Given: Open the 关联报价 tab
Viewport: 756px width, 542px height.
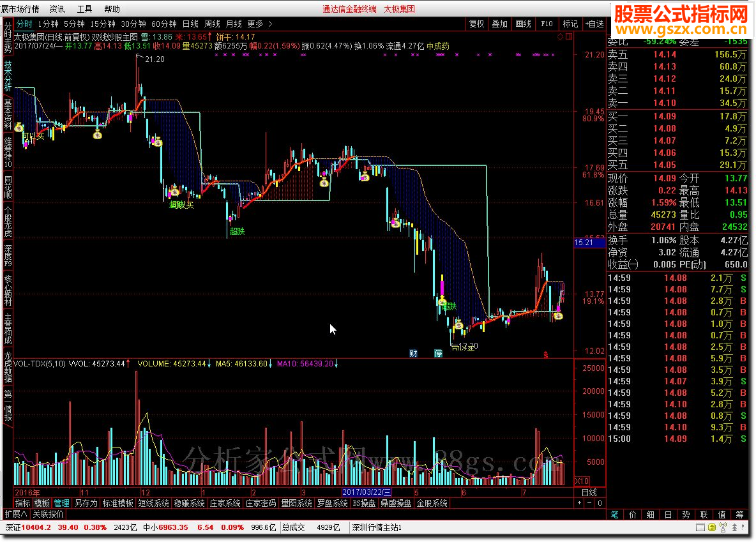Looking at the screenshot, I should point(49,514).
